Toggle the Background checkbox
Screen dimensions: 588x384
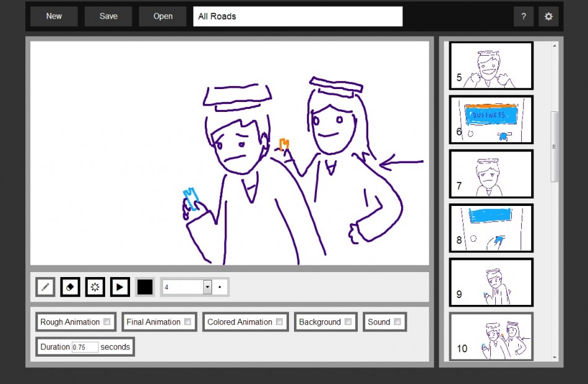pos(348,322)
